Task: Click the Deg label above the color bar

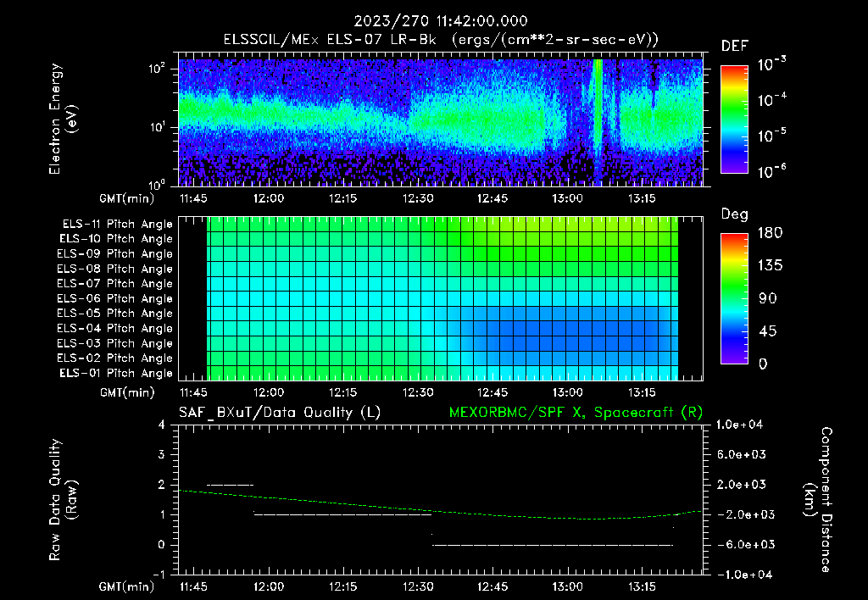Action: [x=735, y=214]
